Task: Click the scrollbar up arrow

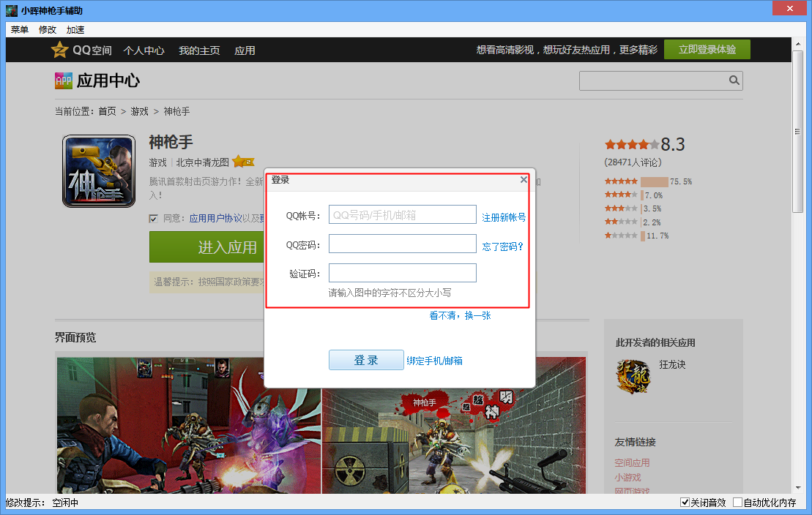Action: [797, 44]
